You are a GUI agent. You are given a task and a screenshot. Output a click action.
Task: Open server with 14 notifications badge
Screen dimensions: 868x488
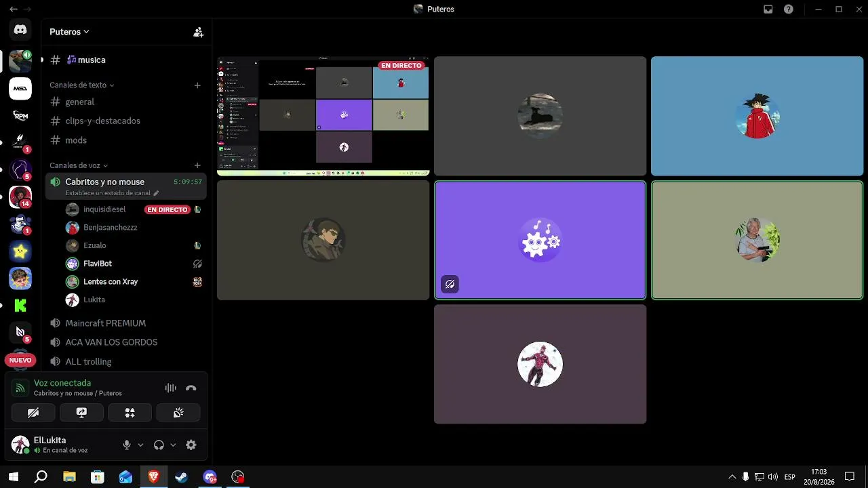pos(20,197)
